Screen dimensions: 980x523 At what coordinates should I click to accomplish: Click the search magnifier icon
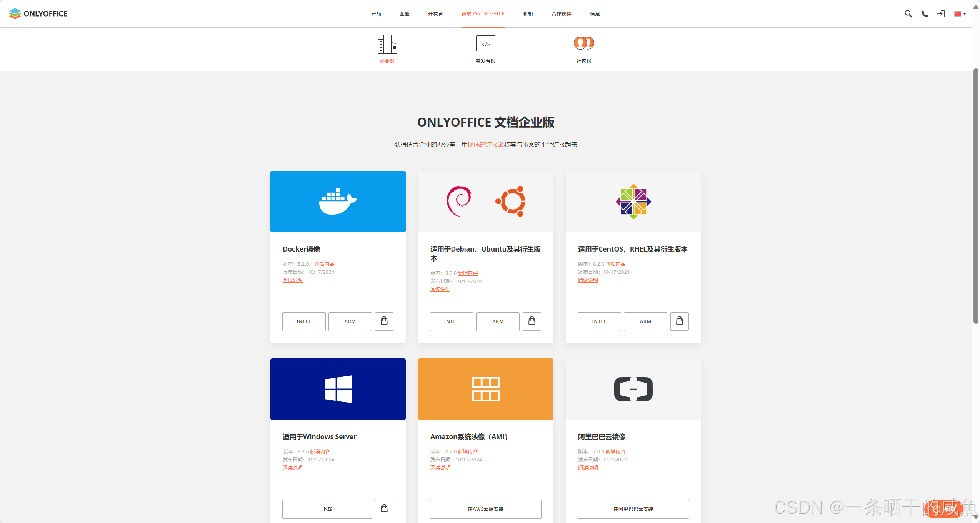pos(908,14)
